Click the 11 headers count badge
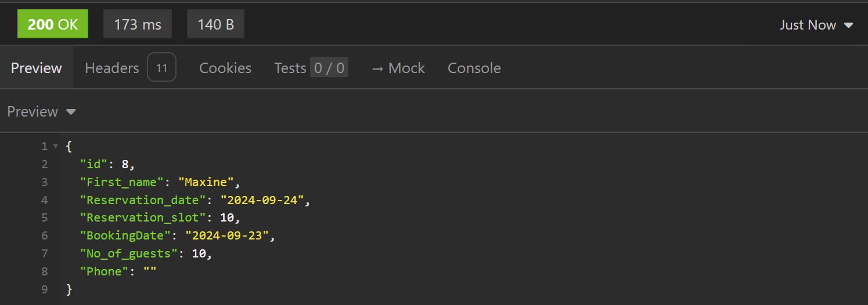868x305 pixels. click(161, 68)
